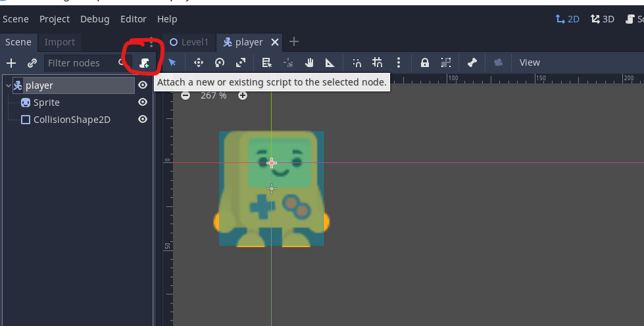
Task: Open the Editor menu
Action: coord(133,19)
